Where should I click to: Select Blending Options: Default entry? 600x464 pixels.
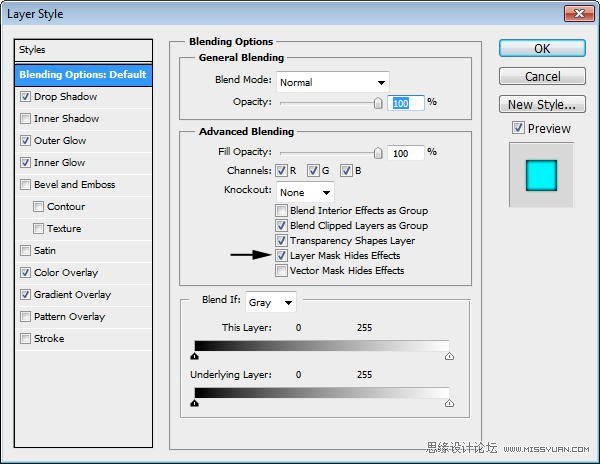(x=83, y=75)
